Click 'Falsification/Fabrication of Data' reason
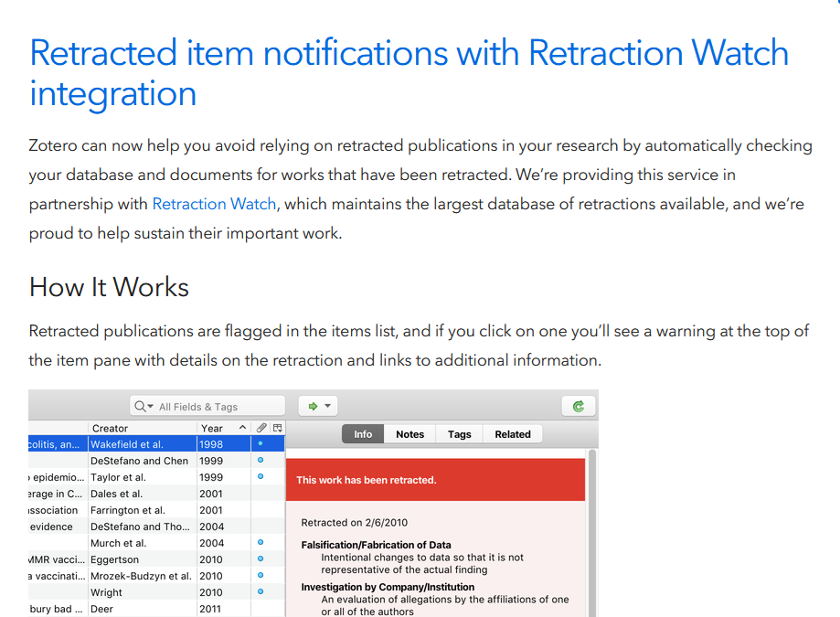The width and height of the screenshot is (840, 617). (376, 545)
